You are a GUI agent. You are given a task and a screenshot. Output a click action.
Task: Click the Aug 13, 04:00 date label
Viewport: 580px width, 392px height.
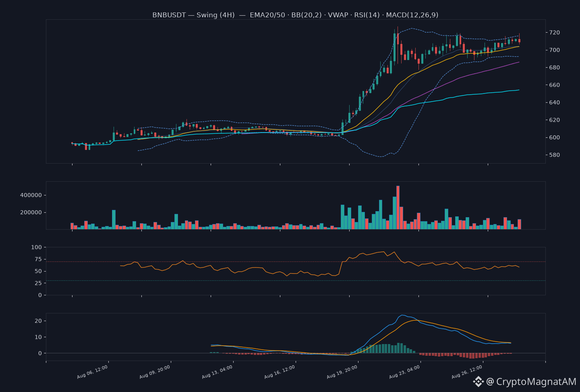click(x=217, y=372)
